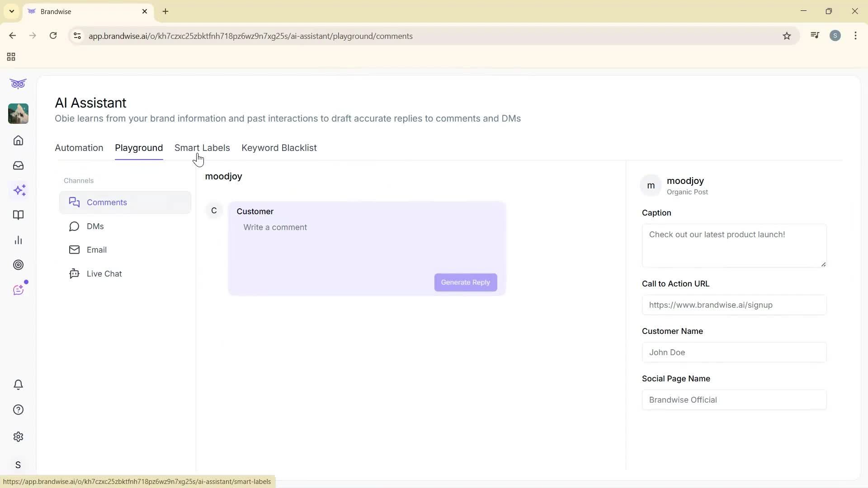Click the Generate Reply button
This screenshot has height=488, width=868.
[465, 282]
